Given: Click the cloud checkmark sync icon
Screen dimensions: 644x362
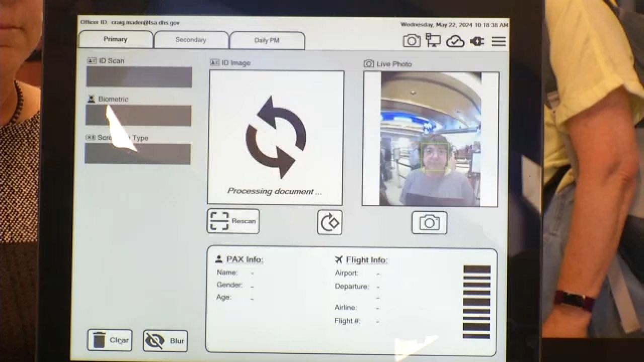Looking at the screenshot, I should pyautogui.click(x=455, y=41).
